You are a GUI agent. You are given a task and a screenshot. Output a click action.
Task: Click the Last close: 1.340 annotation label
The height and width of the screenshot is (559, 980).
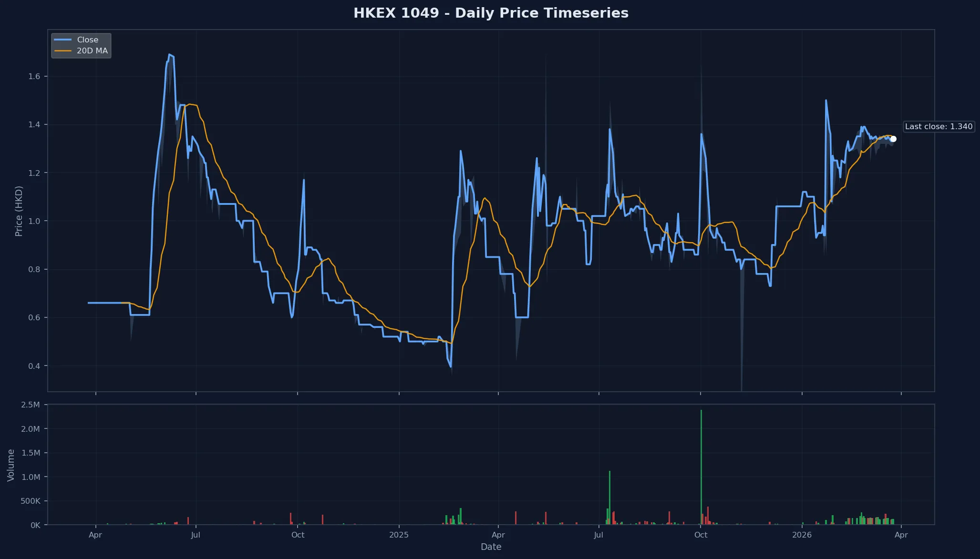(938, 126)
